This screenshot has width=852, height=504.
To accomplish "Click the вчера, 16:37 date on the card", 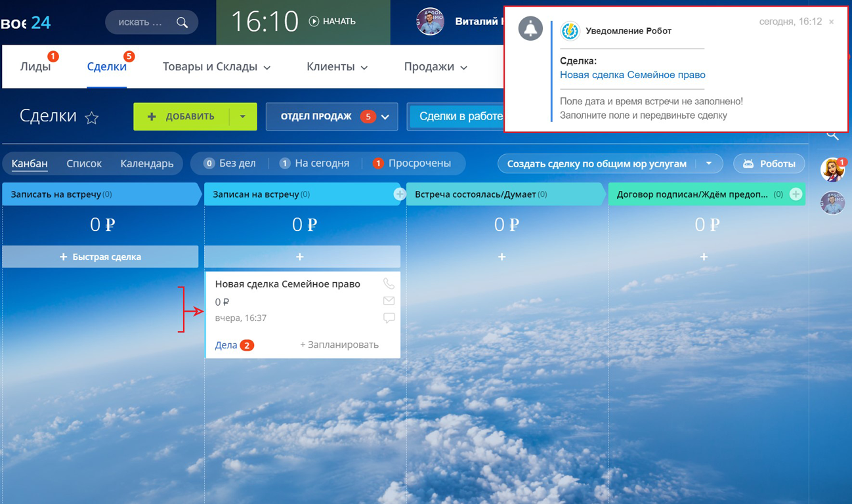I will point(241,318).
